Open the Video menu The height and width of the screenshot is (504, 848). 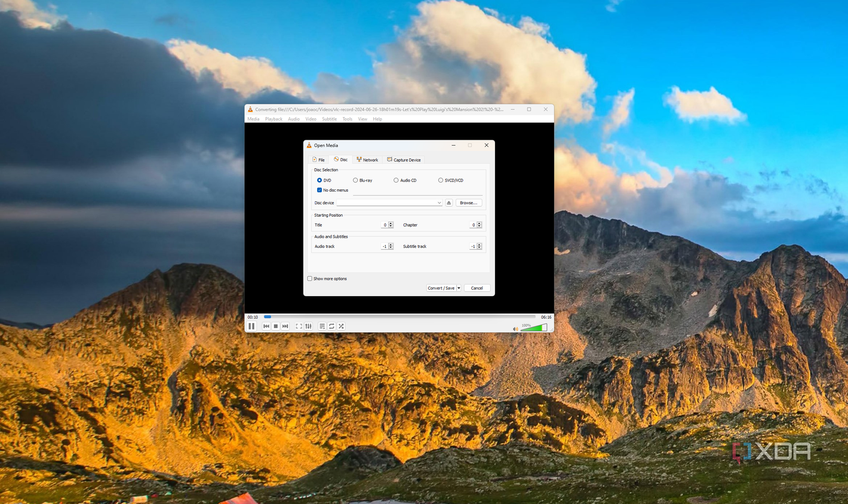[x=311, y=119]
